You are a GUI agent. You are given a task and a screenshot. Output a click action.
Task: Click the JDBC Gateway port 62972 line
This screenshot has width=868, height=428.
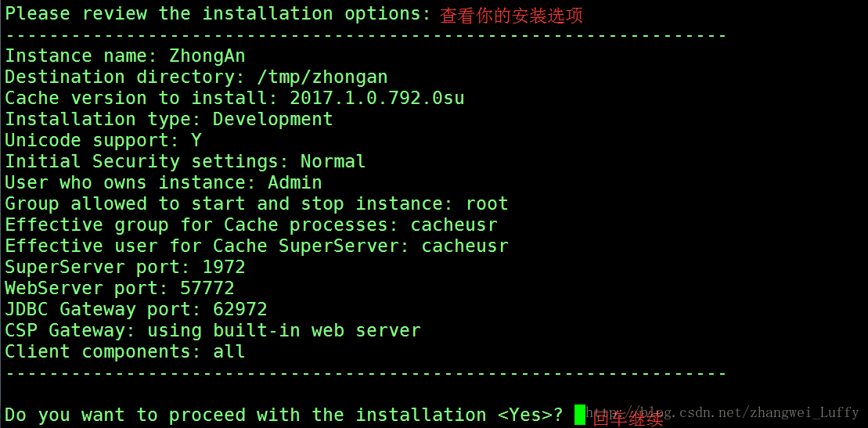coord(136,310)
